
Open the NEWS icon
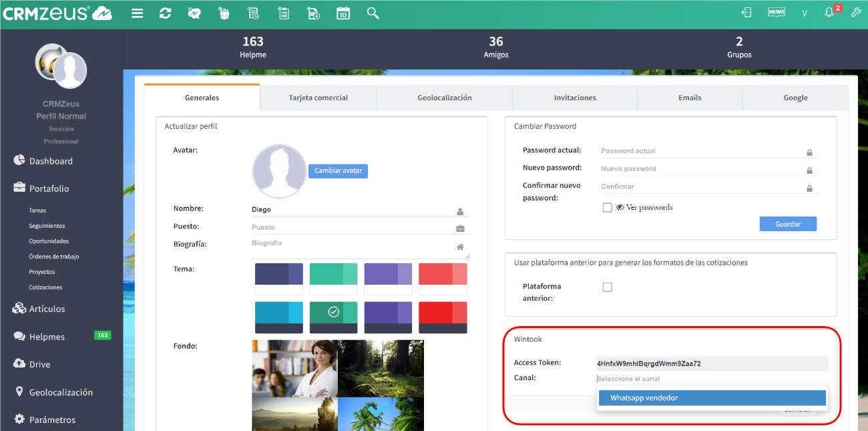(x=776, y=13)
